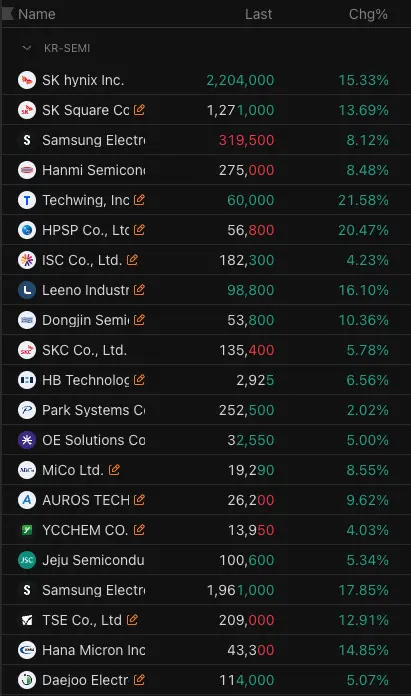This screenshot has width=411, height=696.
Task: Open the note icon next to Techwing, Inc
Action: point(139,200)
